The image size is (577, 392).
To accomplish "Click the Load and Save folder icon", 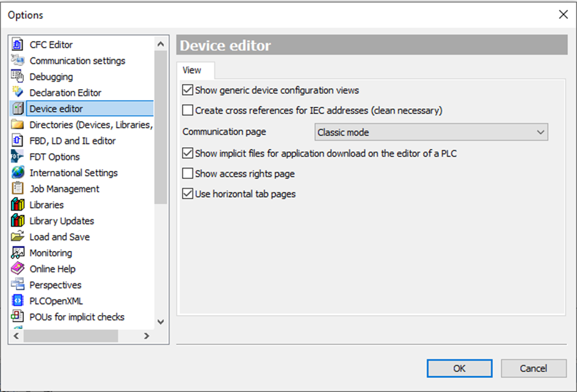I will pyautogui.click(x=17, y=236).
